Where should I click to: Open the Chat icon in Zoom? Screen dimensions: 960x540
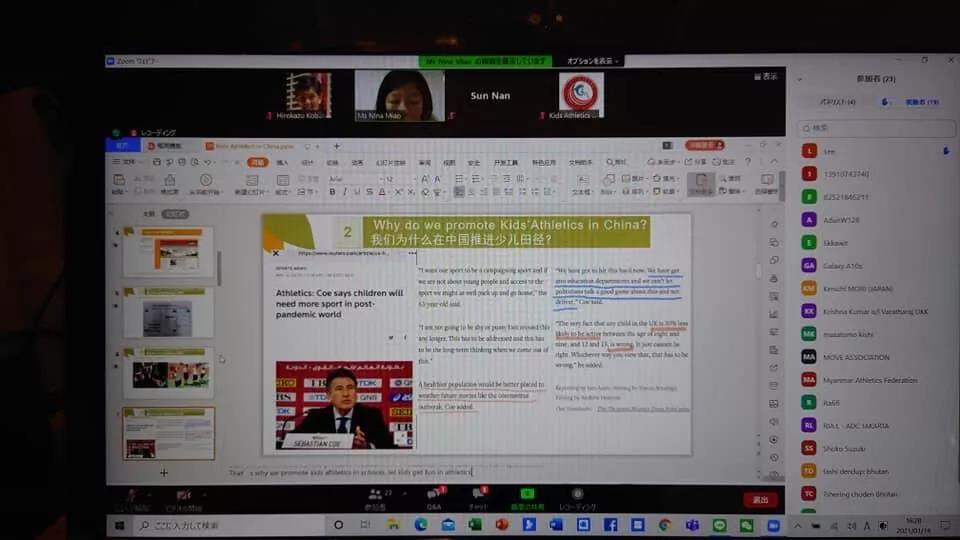[479, 496]
